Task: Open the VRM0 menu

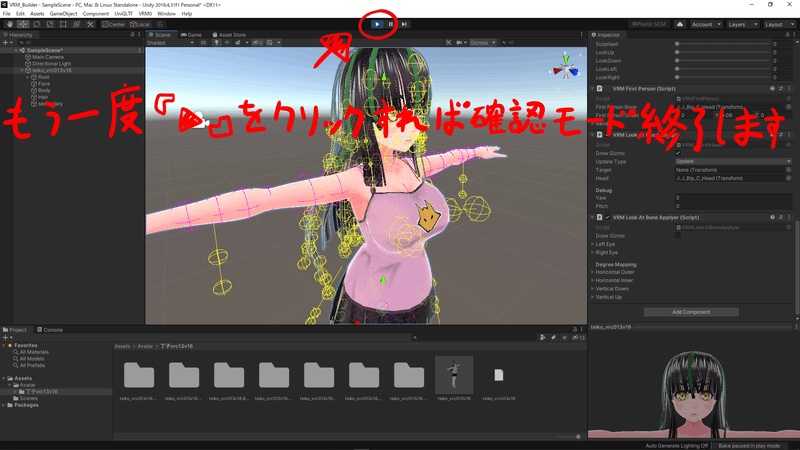Action: click(x=145, y=14)
